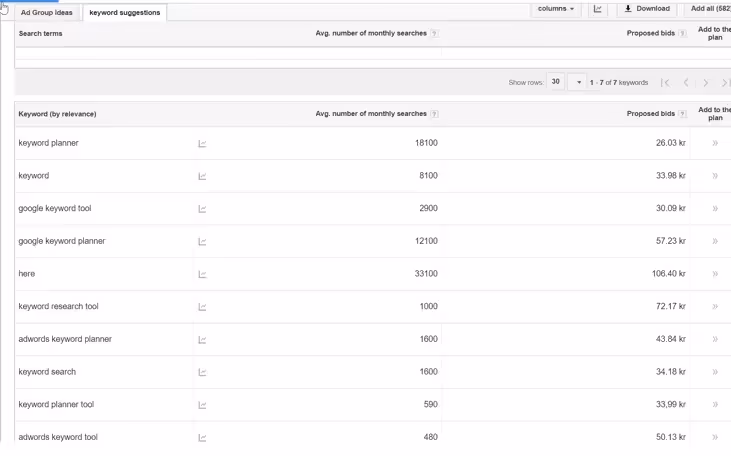This screenshot has height=456, width=731.
Task: Click the 'keyword planner tool' keyword text
Action: tap(56, 405)
